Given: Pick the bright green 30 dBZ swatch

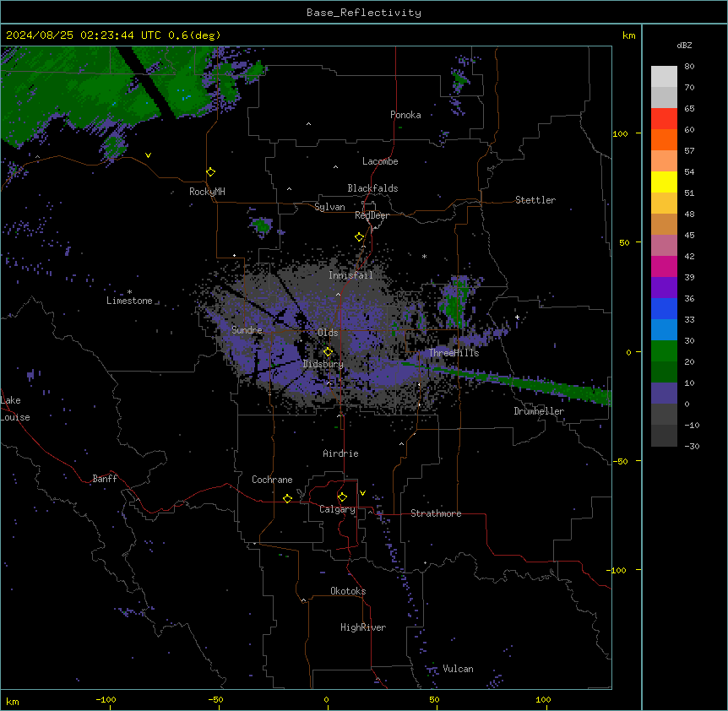Looking at the screenshot, I should (664, 351).
